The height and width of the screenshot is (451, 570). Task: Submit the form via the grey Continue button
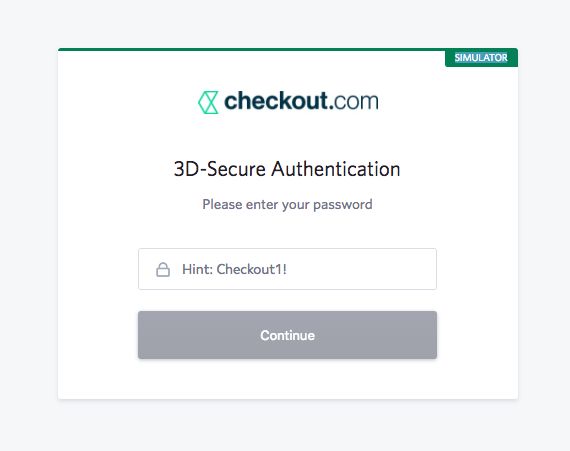pyautogui.click(x=287, y=335)
